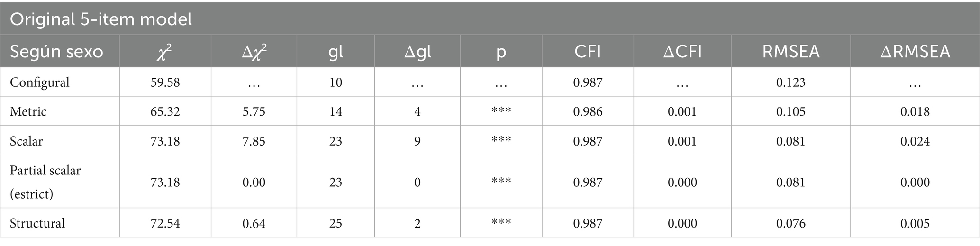Click the Scalar row label
Viewport: 980px width, 246px height.
point(26,141)
